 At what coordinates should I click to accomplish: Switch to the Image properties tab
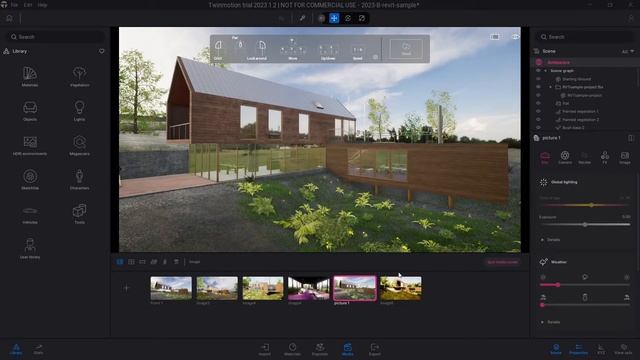(624, 158)
